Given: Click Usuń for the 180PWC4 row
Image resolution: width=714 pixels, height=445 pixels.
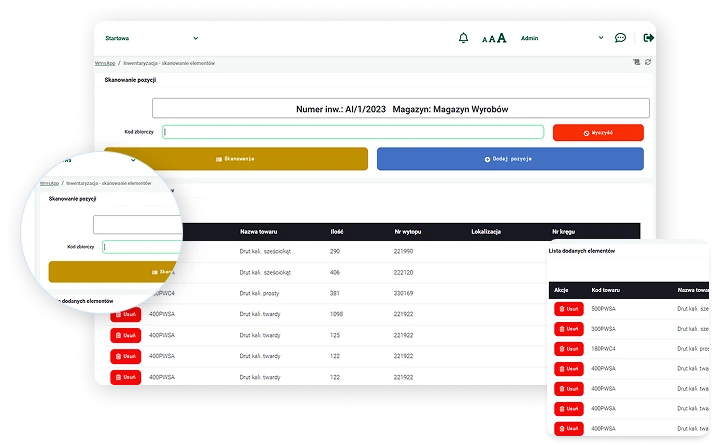Looking at the screenshot, I should coord(568,349).
